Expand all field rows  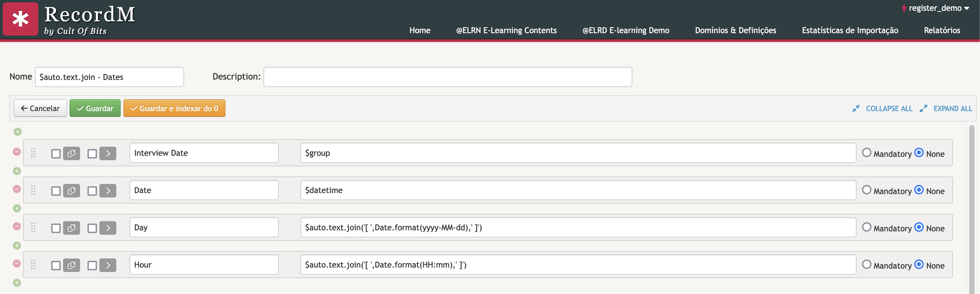[x=946, y=109]
